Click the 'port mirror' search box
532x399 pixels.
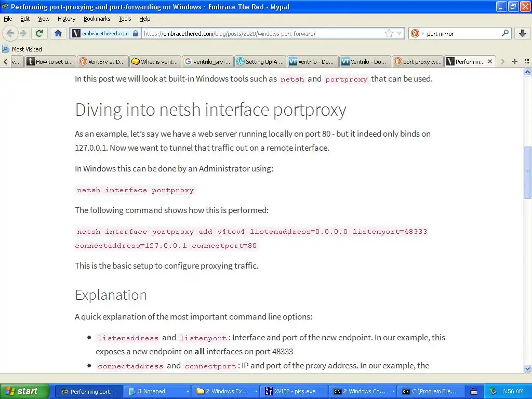tap(462, 33)
